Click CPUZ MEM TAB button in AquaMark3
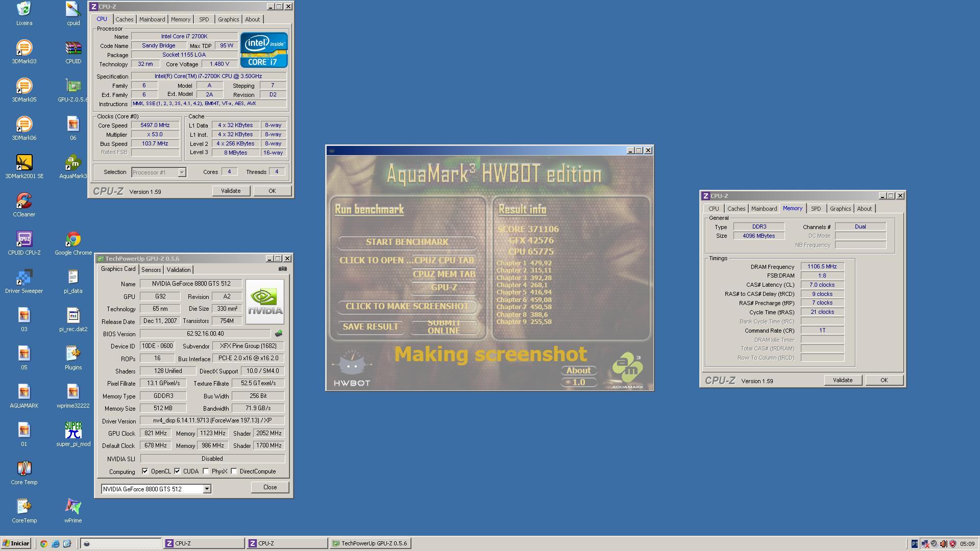The height and width of the screenshot is (551, 980). coord(444,274)
